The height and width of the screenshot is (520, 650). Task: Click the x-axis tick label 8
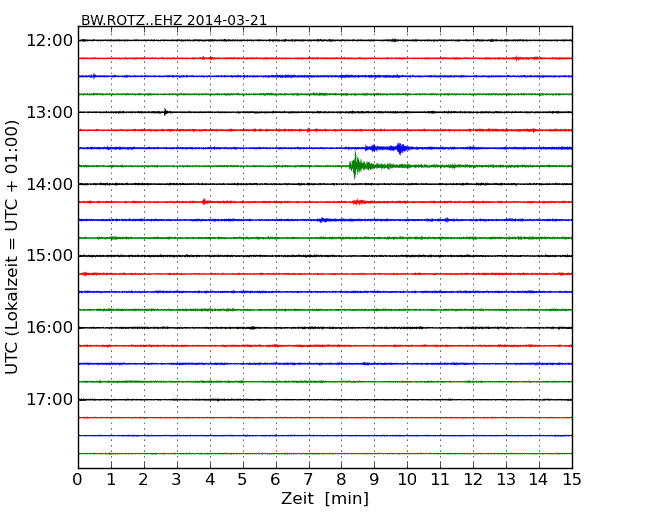point(341,480)
